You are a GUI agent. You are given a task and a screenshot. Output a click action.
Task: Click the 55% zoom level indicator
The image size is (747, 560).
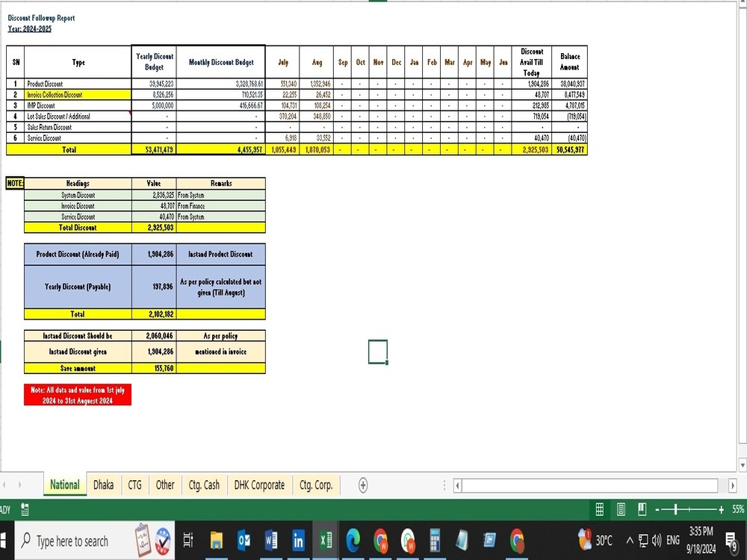738,509
